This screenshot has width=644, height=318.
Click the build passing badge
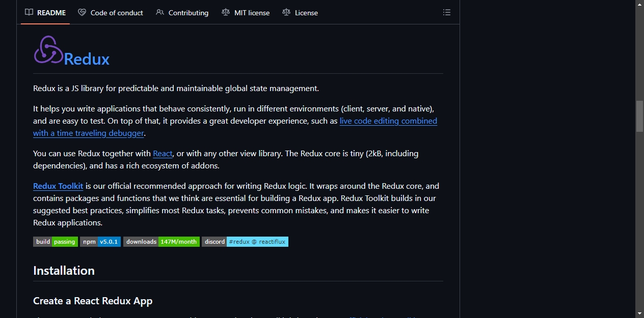click(x=56, y=242)
